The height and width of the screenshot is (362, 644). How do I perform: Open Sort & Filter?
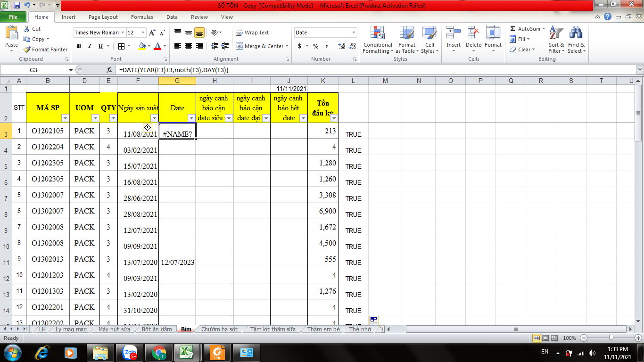point(556,40)
